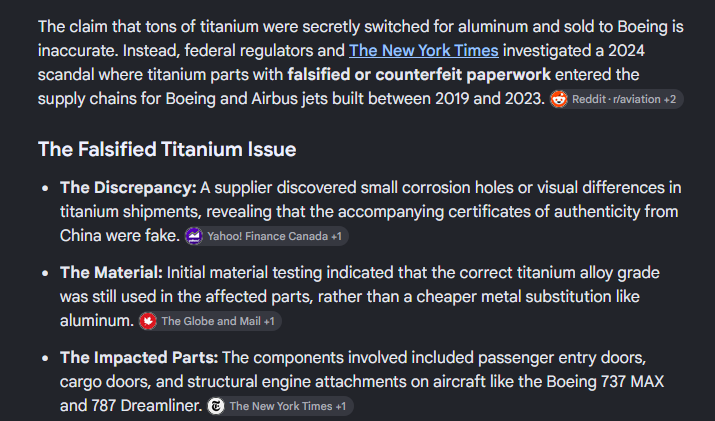Open The New York Times source chip
Viewport: 715px width, 421px height.
pyautogui.click(x=280, y=406)
